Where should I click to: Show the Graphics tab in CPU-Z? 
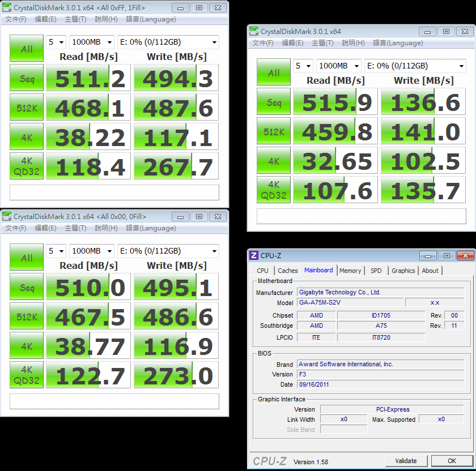[x=403, y=271]
